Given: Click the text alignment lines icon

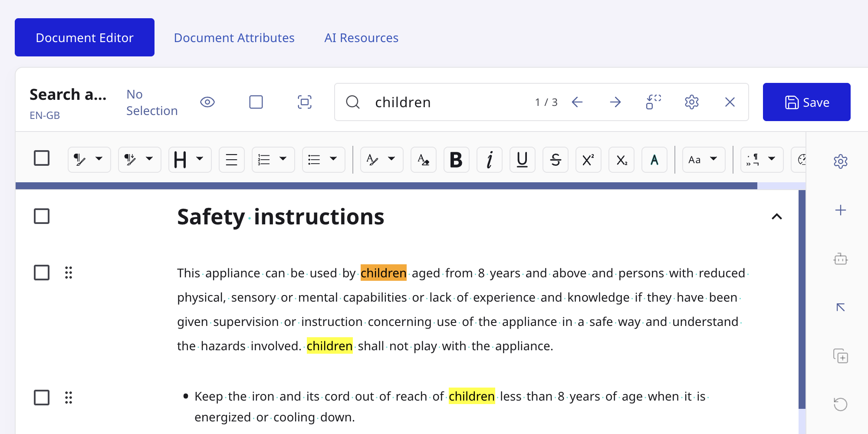Looking at the screenshot, I should tap(232, 160).
